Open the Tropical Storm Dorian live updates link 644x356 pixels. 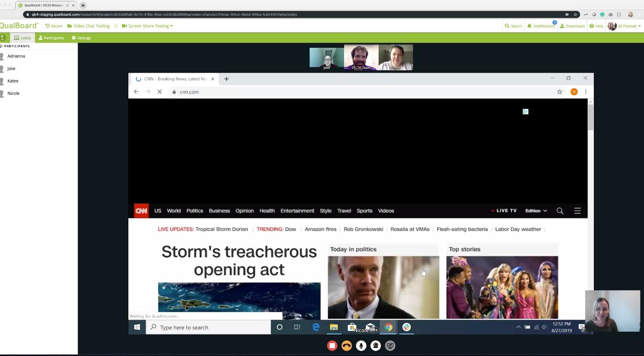pos(222,229)
